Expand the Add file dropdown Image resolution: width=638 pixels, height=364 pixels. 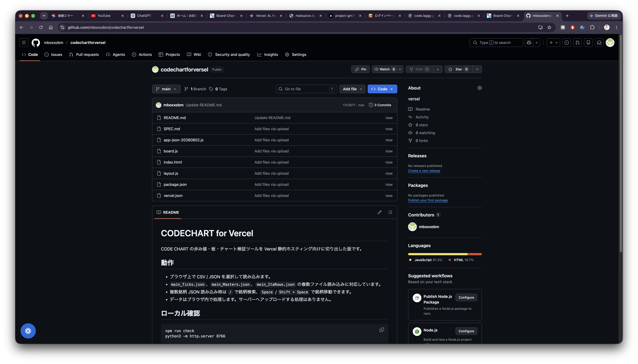[x=352, y=89]
